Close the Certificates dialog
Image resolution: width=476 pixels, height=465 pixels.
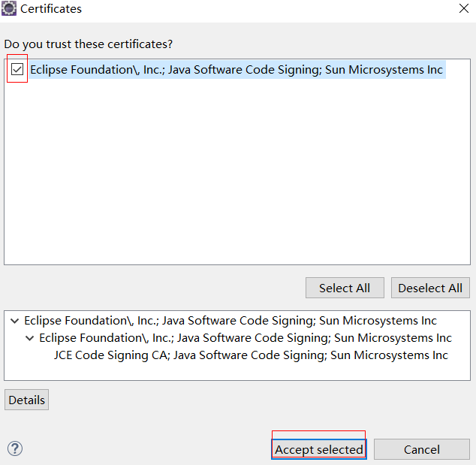[464, 8]
